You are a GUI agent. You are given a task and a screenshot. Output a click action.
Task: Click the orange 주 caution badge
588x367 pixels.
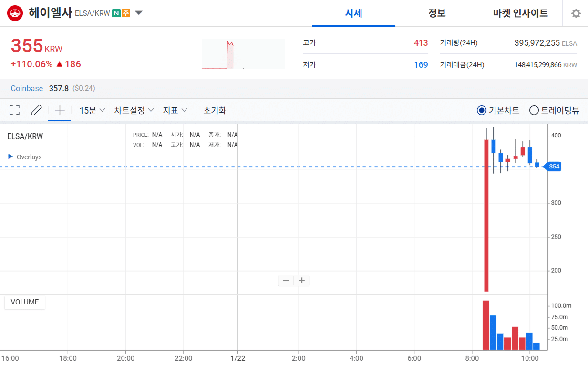(x=126, y=13)
